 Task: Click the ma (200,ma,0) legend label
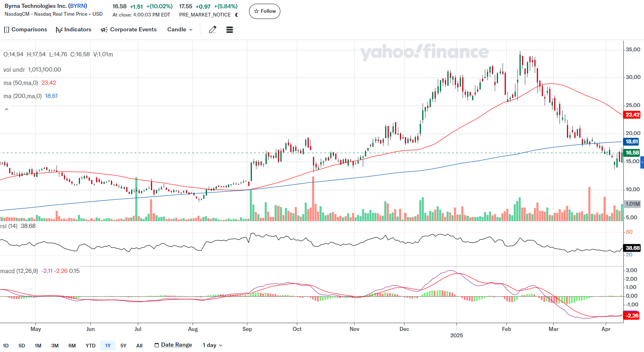22,96
